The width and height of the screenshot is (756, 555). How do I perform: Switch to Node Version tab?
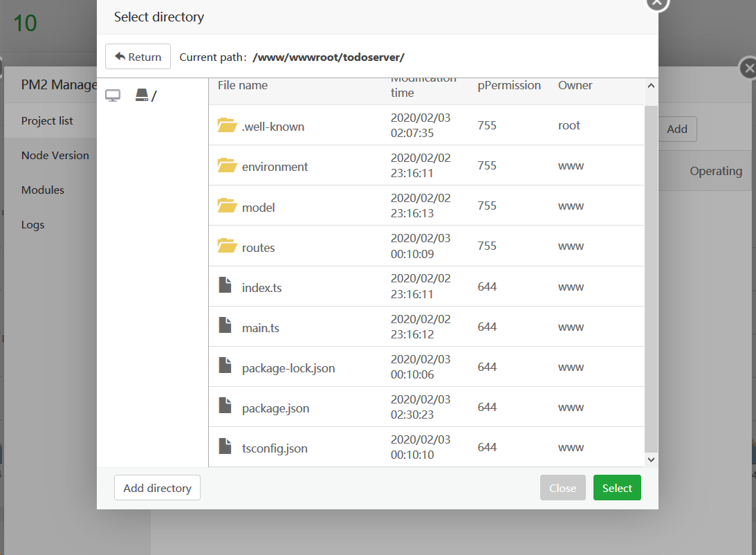point(55,156)
